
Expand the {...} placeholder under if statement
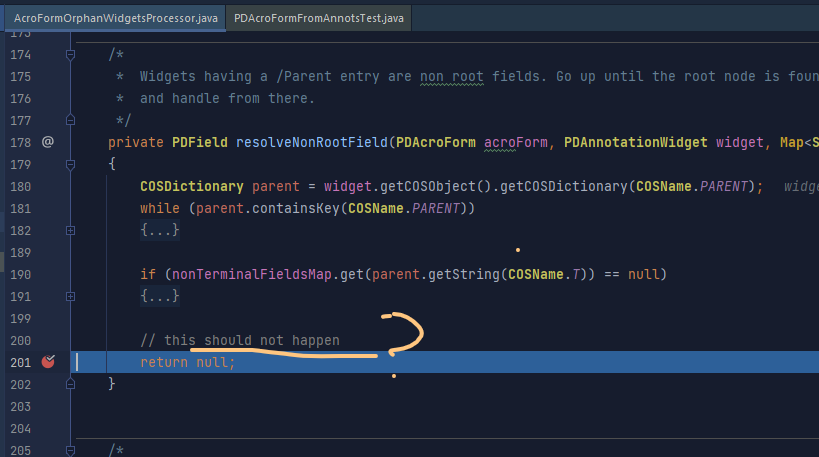[x=160, y=296]
